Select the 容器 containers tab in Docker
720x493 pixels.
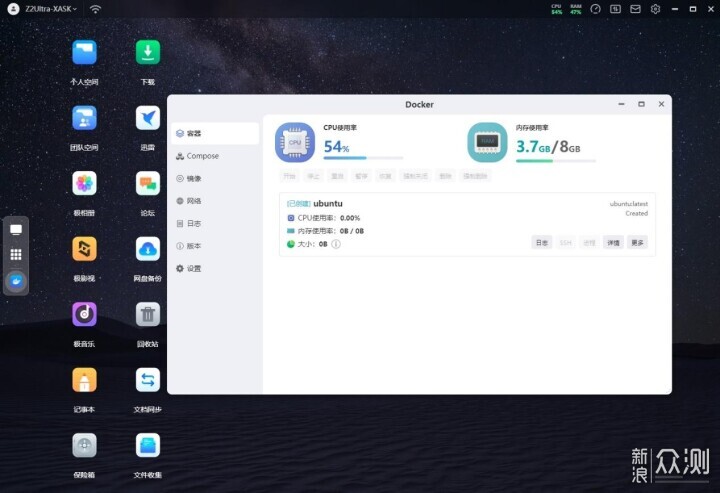(x=215, y=134)
